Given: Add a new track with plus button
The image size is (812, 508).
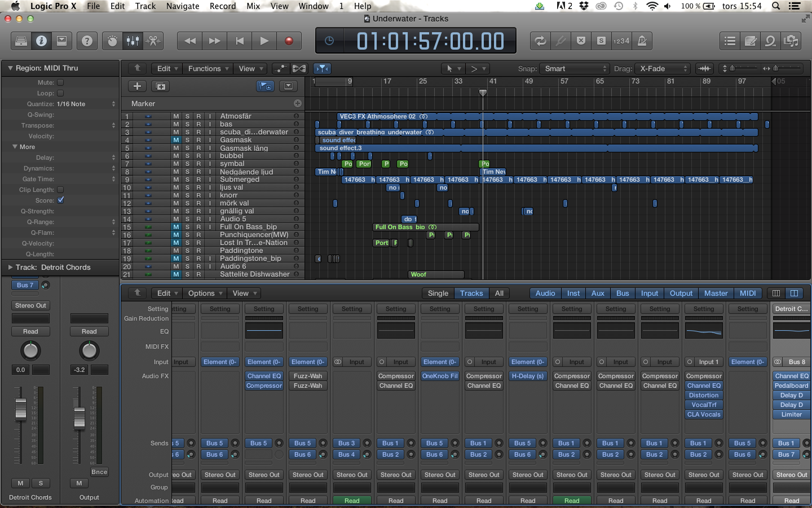Looking at the screenshot, I should tap(137, 86).
